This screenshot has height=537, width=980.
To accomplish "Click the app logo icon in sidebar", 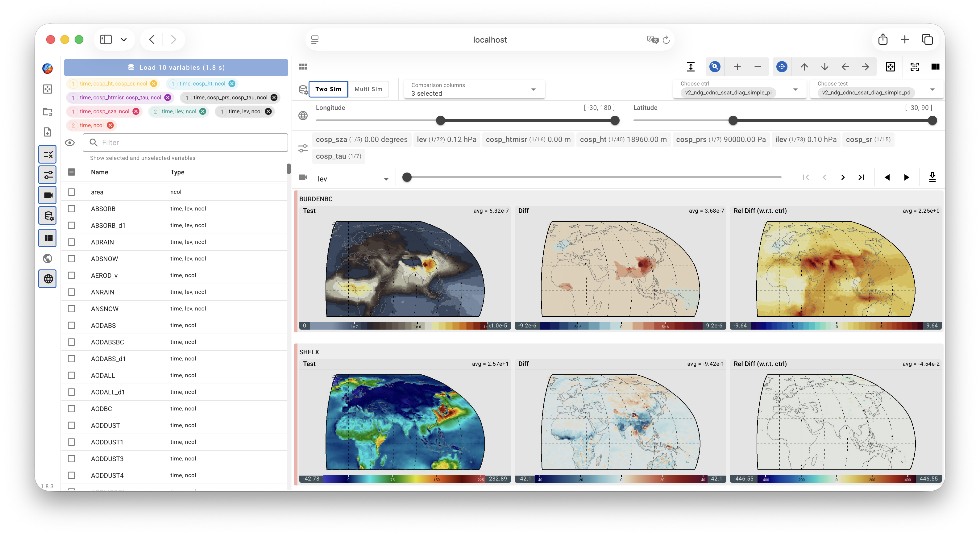I will 48,68.
